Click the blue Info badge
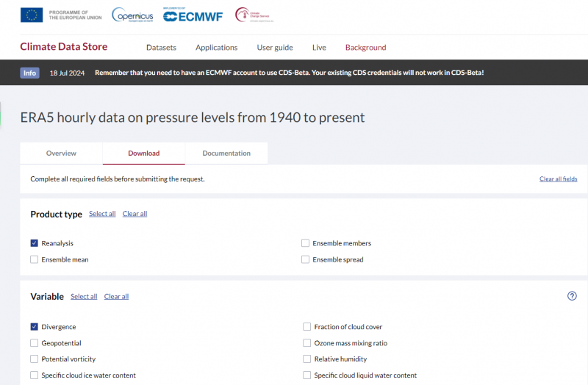This screenshot has width=588, height=385. click(x=30, y=73)
